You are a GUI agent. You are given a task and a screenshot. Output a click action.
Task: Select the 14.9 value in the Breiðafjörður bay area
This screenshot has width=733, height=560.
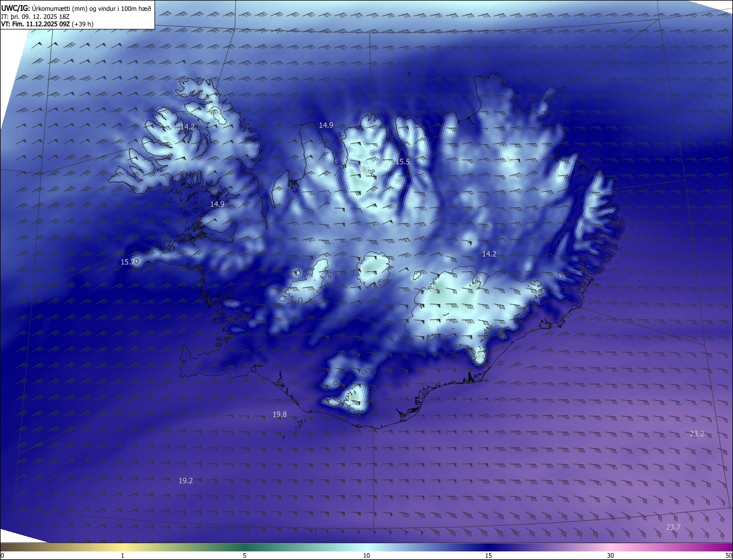(x=217, y=204)
